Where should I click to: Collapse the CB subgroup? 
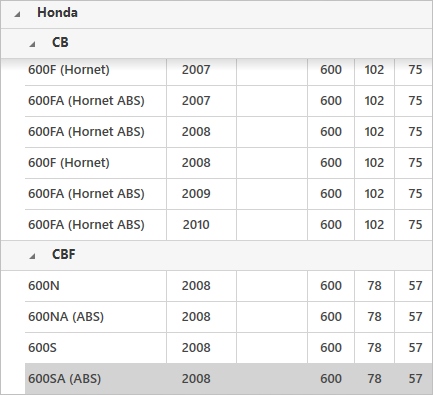coord(32,44)
